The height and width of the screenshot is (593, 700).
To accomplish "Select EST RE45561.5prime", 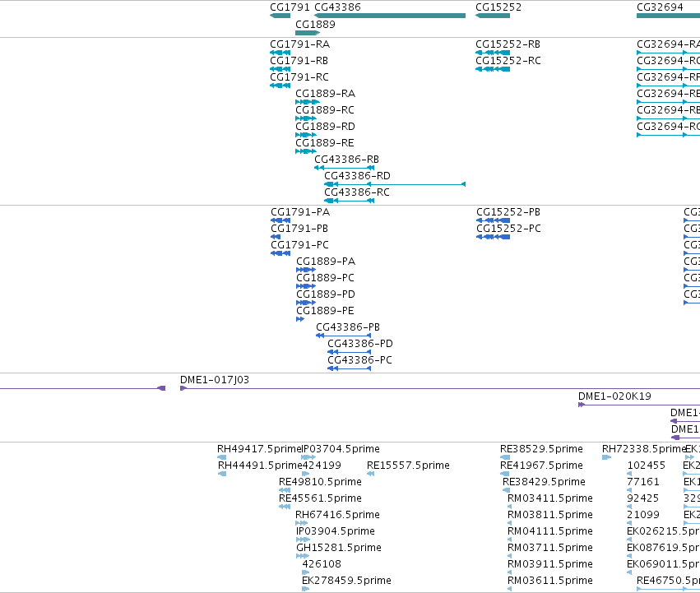I will pos(320,498).
